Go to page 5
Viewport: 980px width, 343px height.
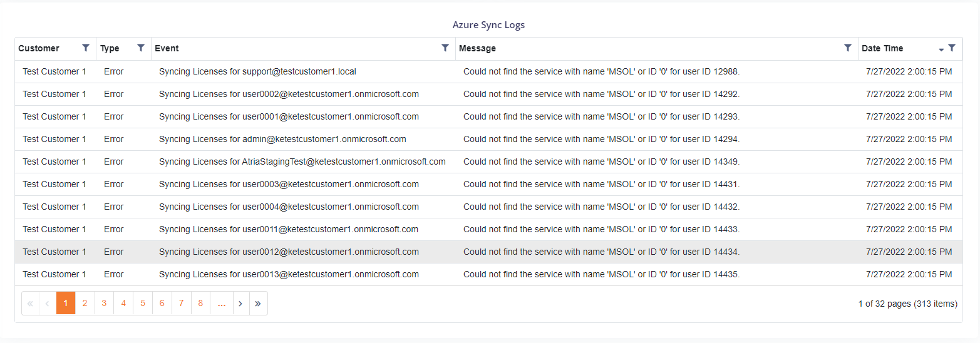pos(143,303)
